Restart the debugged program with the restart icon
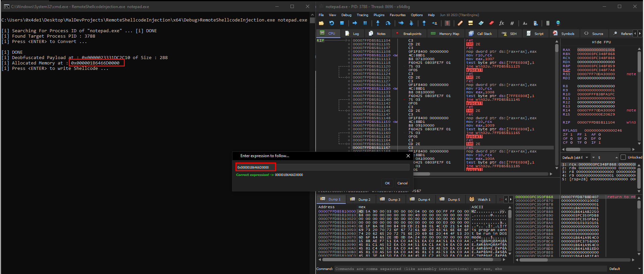The height and width of the screenshot is (274, 644). pyautogui.click(x=331, y=23)
